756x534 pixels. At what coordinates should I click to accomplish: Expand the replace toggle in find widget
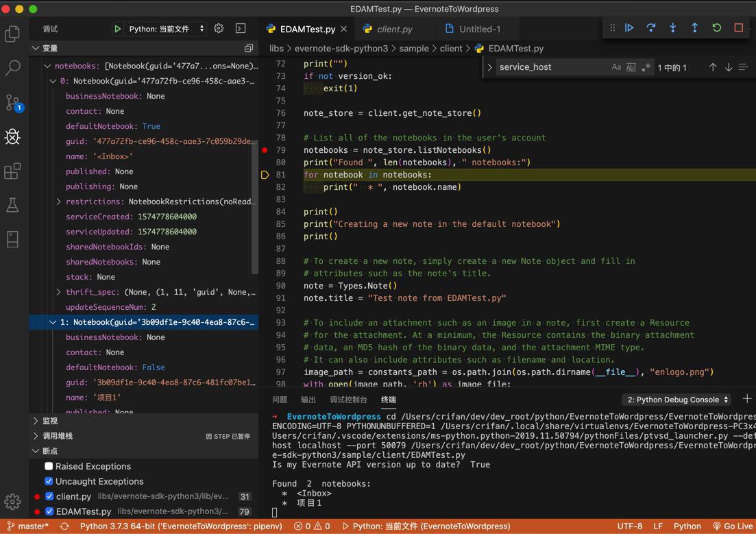click(x=489, y=67)
